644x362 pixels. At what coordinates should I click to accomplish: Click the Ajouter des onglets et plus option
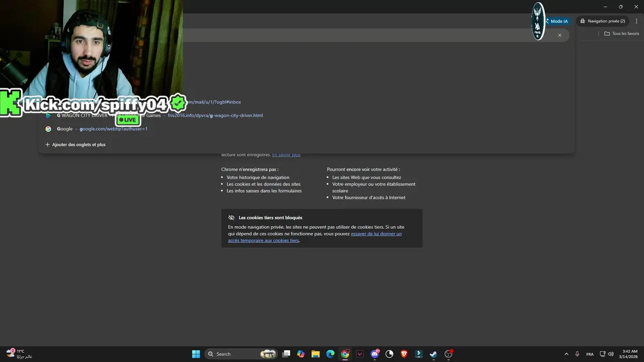pyautogui.click(x=75, y=144)
